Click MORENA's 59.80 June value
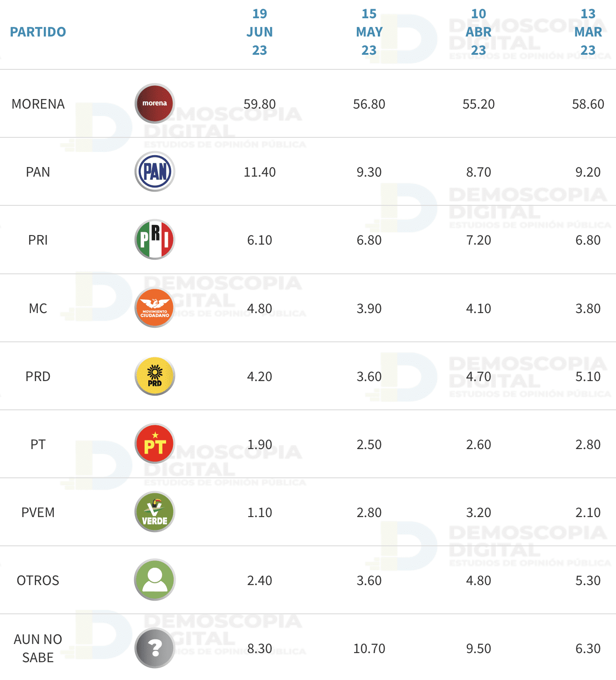 [x=260, y=104]
